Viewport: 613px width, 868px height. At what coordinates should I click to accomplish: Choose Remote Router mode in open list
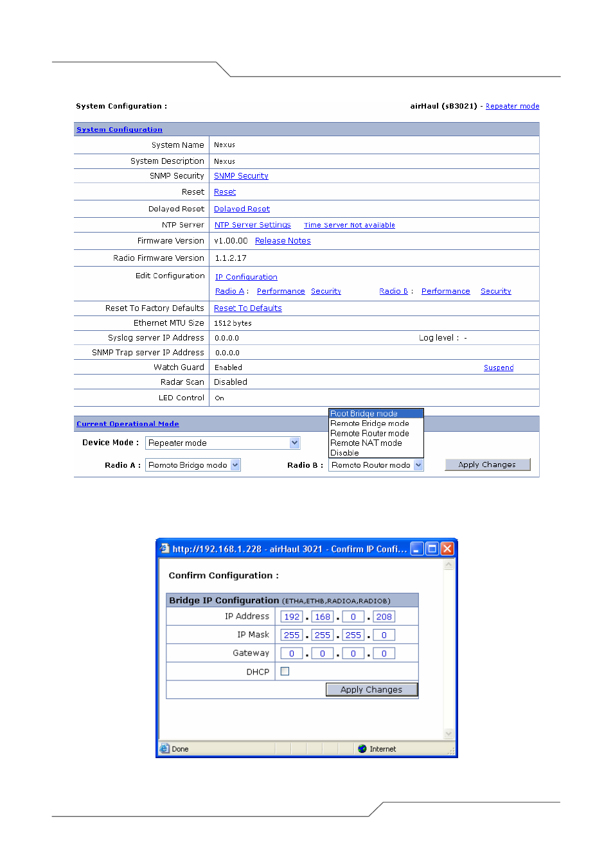coord(376,433)
